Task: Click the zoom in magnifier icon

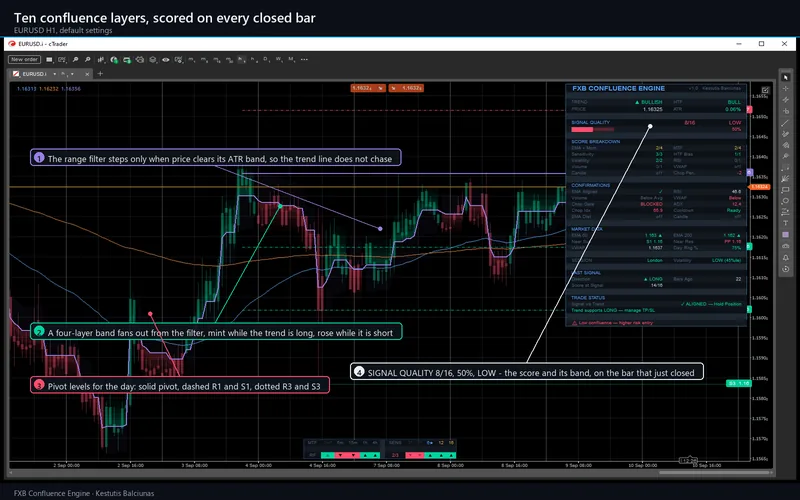Action: [x=75, y=60]
